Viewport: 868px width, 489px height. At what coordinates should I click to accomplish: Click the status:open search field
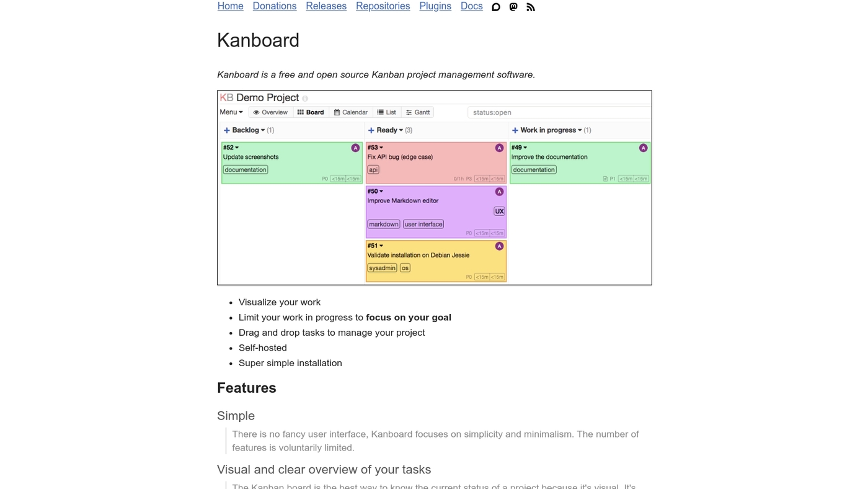click(x=558, y=112)
